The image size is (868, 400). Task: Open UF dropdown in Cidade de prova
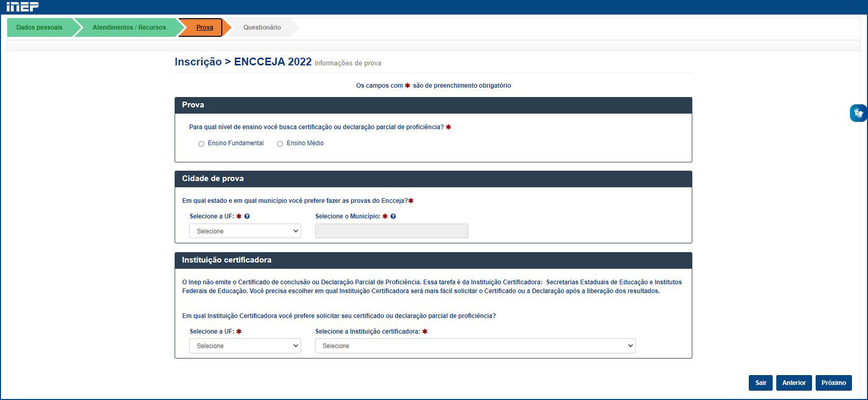(245, 231)
